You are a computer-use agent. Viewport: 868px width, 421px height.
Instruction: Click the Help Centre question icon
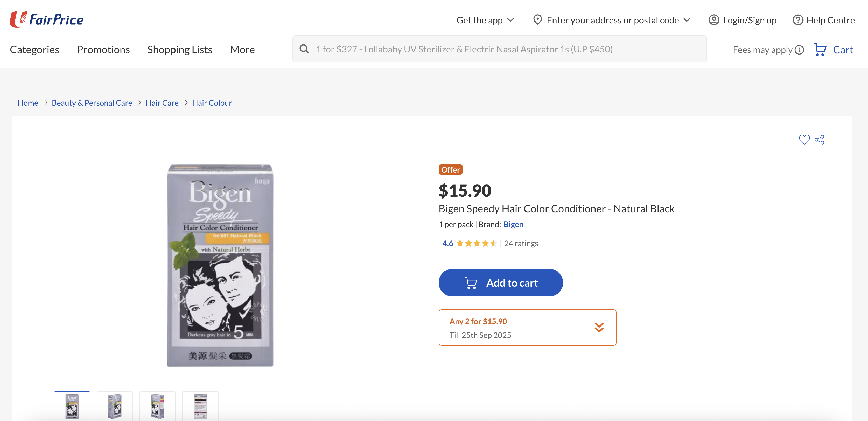click(x=797, y=20)
